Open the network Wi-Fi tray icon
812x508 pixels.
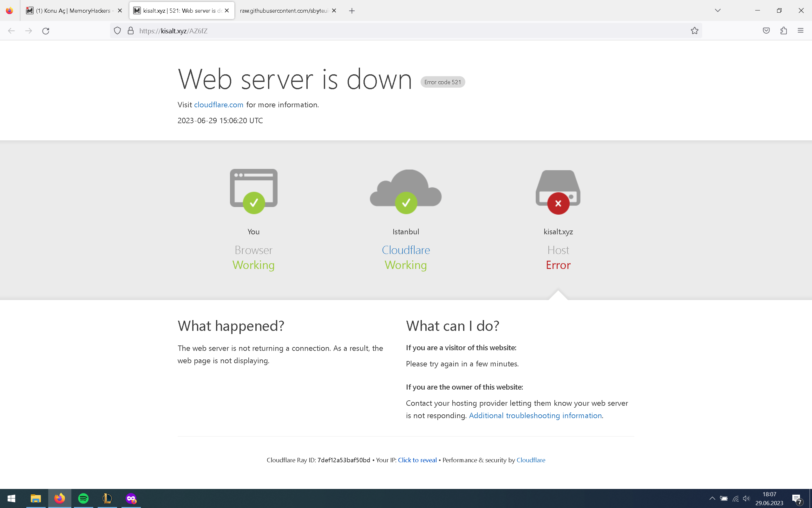click(x=736, y=498)
